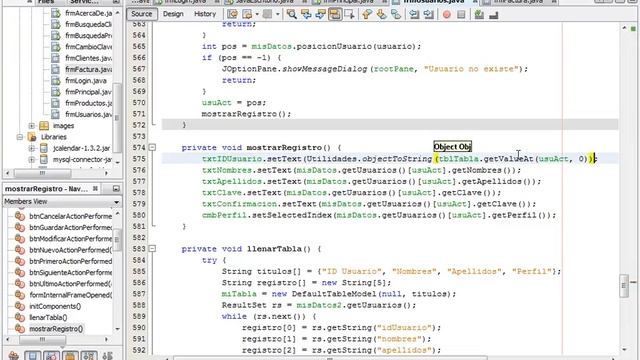Click the Comment icon in editor toolbar
The width and height of the screenshot is (640, 360).
pos(479,15)
